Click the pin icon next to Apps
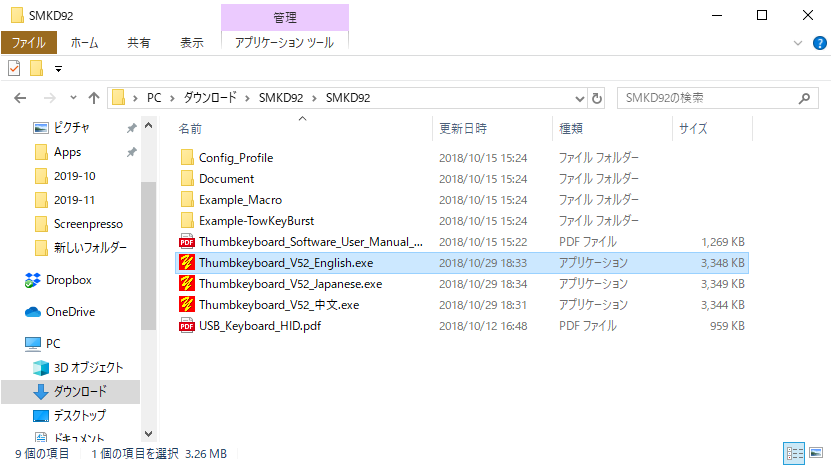 (x=131, y=152)
